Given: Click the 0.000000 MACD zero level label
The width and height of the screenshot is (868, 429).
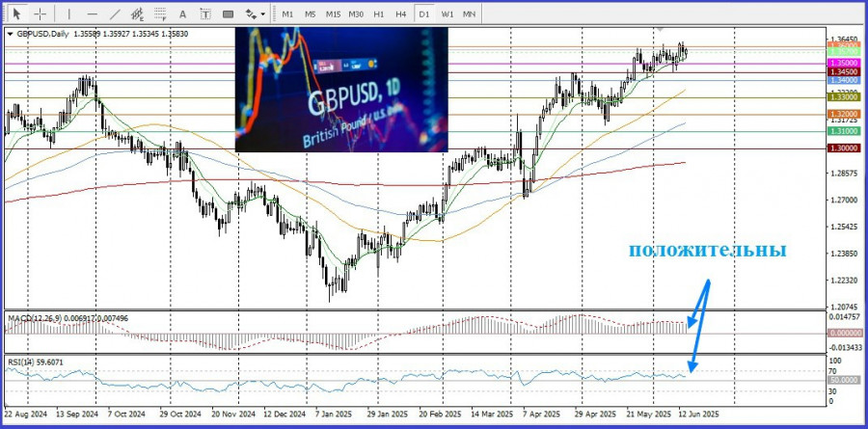Looking at the screenshot, I should pos(844,334).
